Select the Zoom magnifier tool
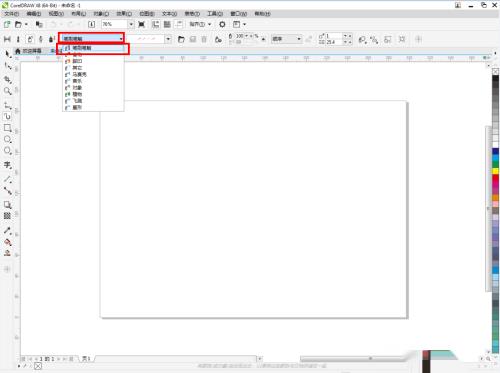Viewport: 500px width, 373px height. [x=8, y=91]
